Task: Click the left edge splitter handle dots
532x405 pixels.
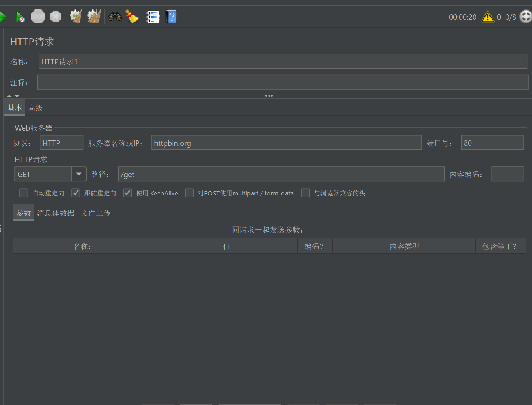Action: pos(1,228)
